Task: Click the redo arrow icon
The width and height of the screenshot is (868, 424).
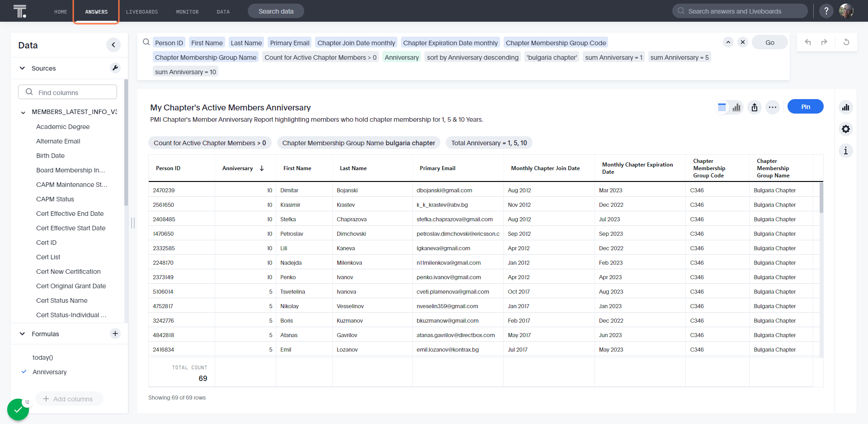Action: [824, 42]
